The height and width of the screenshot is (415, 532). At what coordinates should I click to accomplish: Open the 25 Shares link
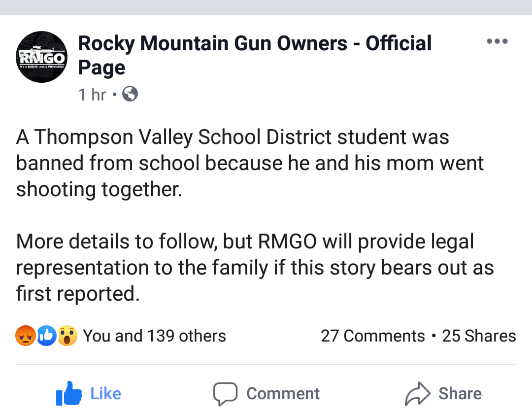coord(479,336)
